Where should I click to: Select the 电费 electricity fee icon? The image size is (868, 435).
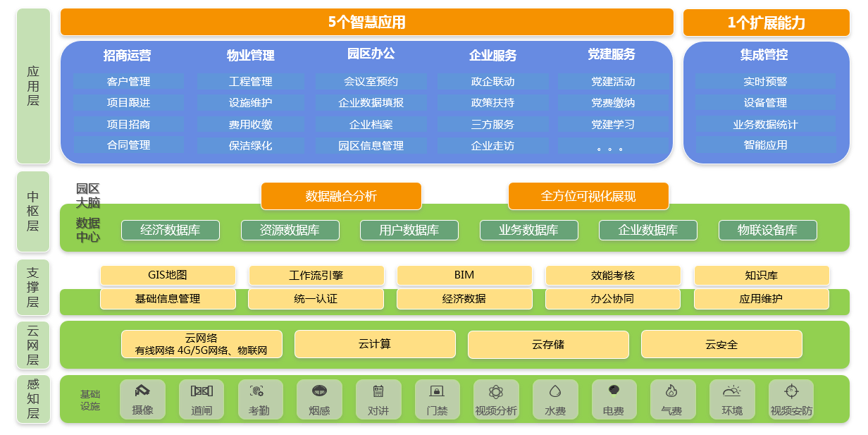(x=614, y=400)
